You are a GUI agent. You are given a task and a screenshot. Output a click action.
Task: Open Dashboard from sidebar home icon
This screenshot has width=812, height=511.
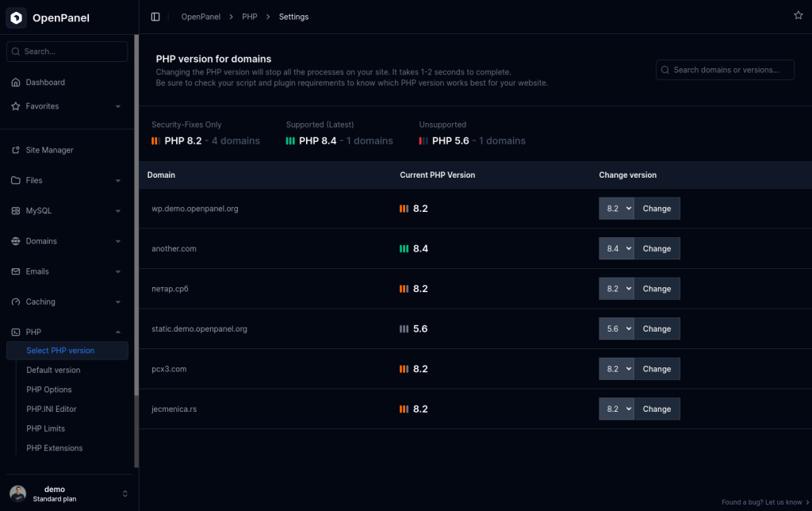point(16,83)
